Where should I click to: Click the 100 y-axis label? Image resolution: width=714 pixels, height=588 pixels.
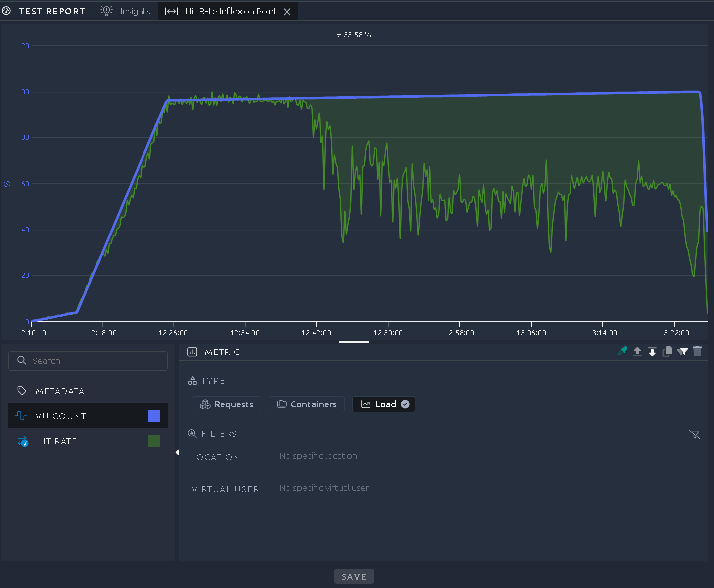pos(23,92)
